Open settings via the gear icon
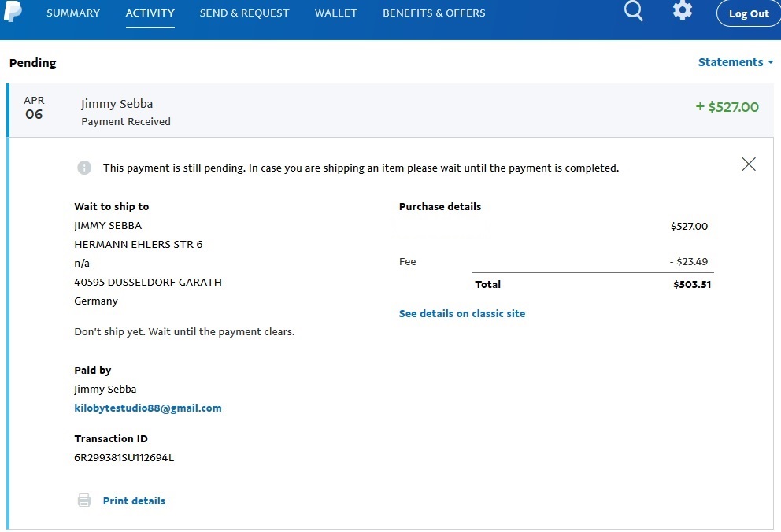 coord(683,10)
